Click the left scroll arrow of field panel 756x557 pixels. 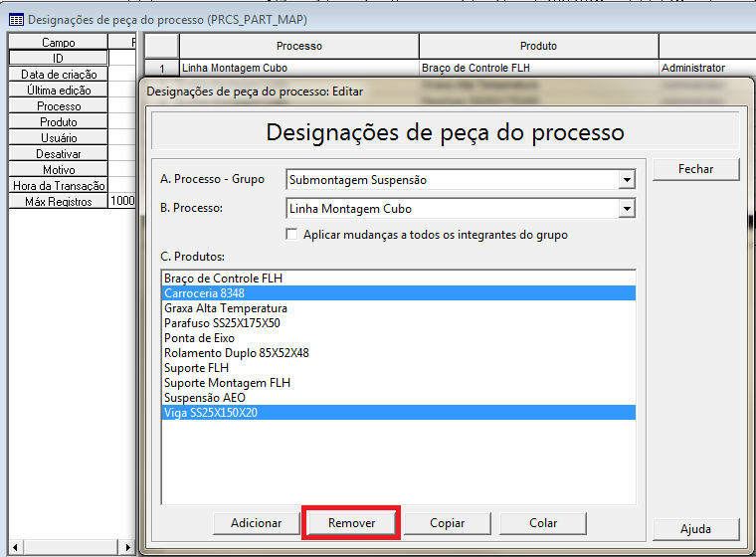[16, 547]
